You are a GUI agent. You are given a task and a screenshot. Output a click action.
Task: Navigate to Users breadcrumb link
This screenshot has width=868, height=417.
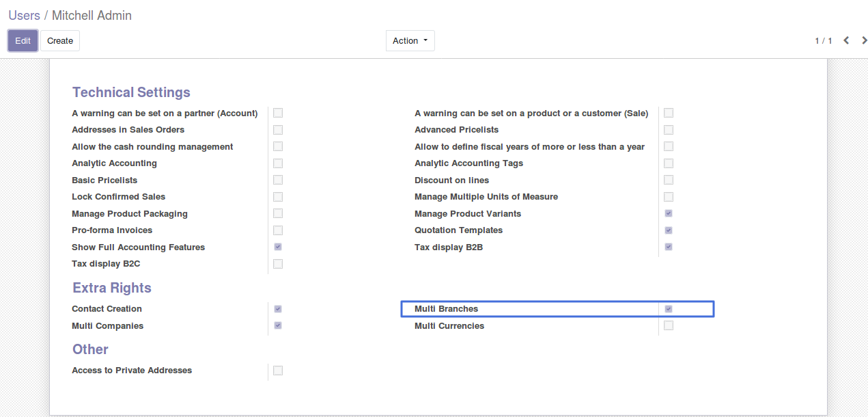click(24, 15)
